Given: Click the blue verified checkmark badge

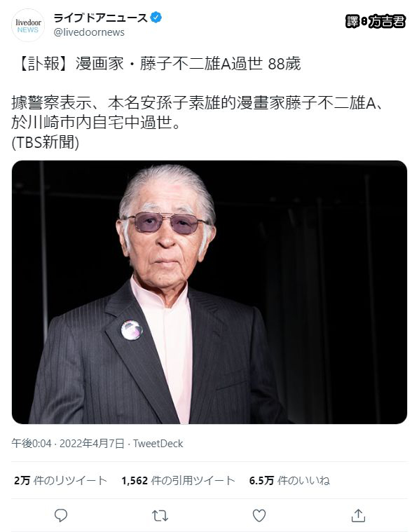Looking at the screenshot, I should click(156, 18).
